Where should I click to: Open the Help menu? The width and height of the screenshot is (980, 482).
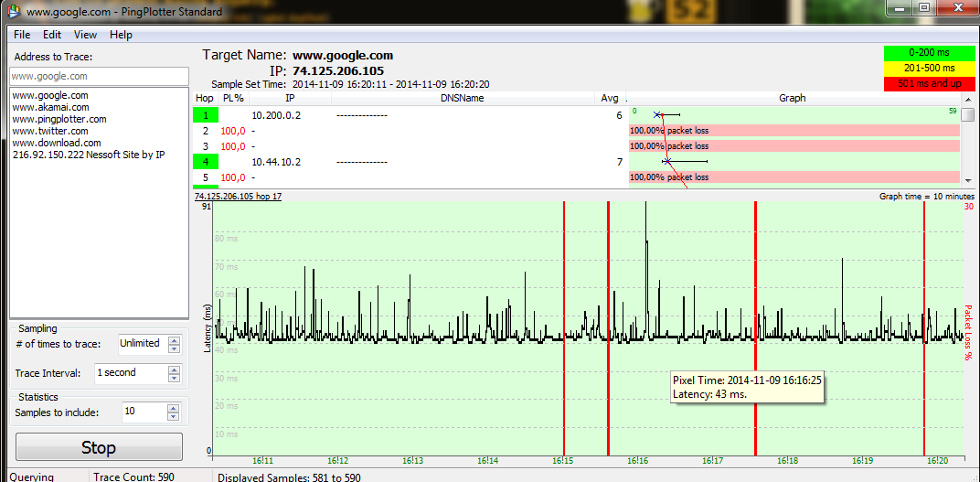pos(121,35)
